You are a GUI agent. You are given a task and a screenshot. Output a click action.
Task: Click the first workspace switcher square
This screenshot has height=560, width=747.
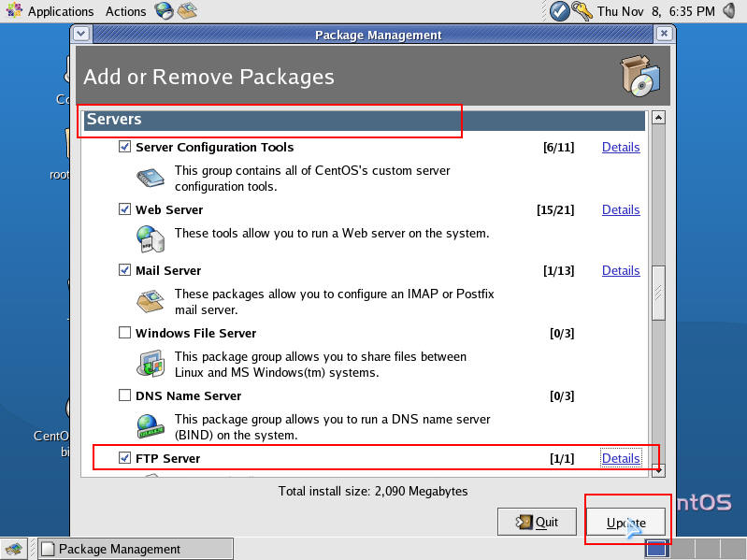(657, 549)
